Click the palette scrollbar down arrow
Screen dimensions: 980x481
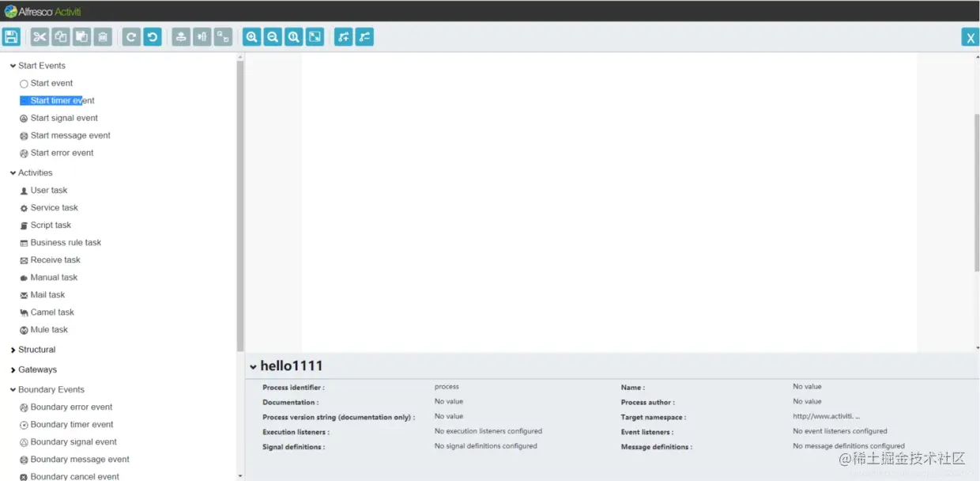click(x=240, y=476)
